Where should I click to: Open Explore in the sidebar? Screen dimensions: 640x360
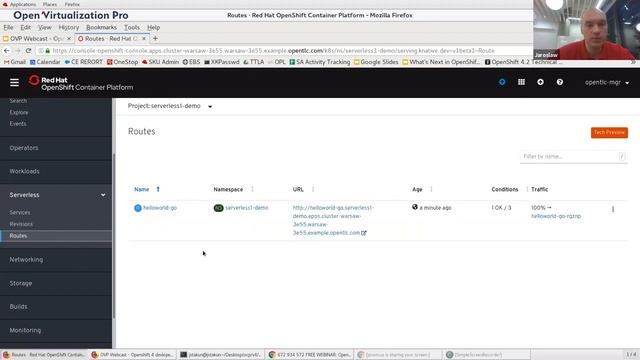19,112
